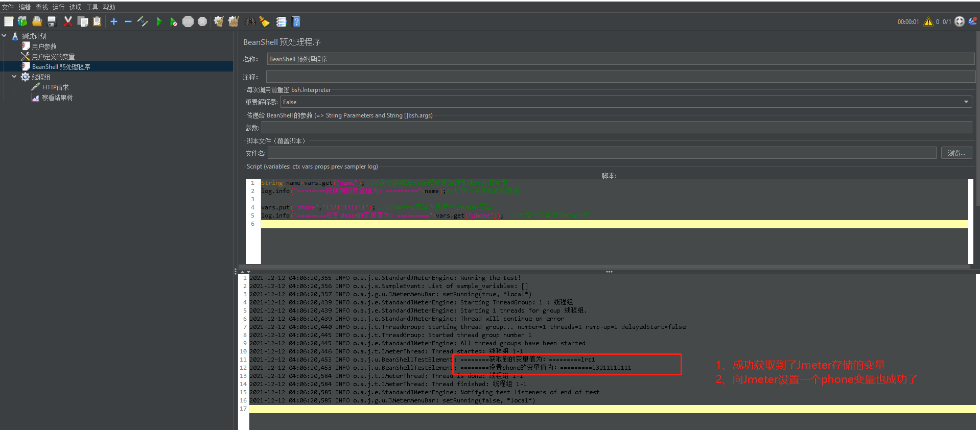Click split-pane collapse arrows above log
The width and height of the screenshot is (980, 430).
coord(245,272)
